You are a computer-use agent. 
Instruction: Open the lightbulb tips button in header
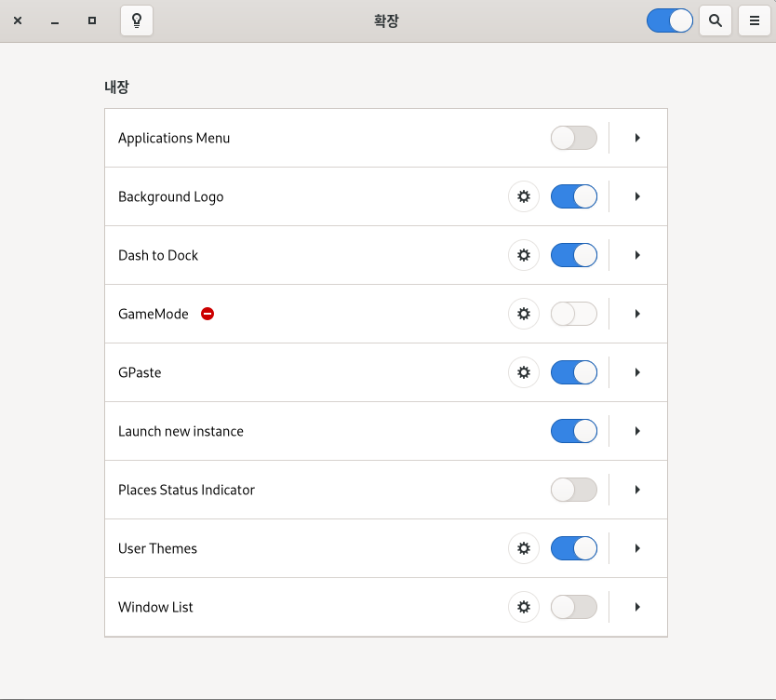(137, 20)
